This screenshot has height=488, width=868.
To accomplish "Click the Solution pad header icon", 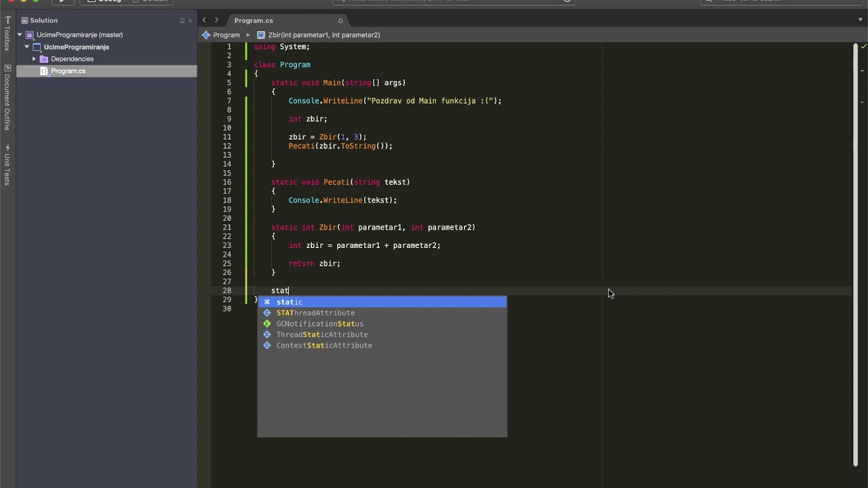I will [x=24, y=20].
